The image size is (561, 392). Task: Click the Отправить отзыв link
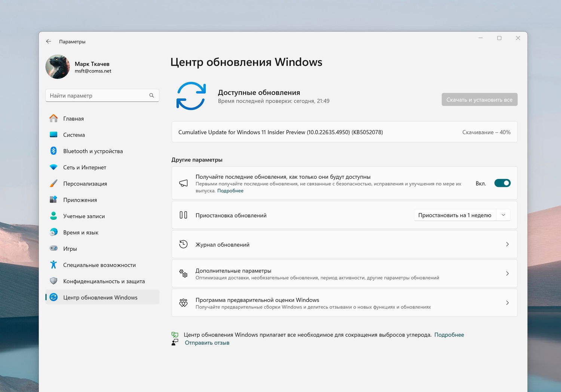(x=207, y=343)
